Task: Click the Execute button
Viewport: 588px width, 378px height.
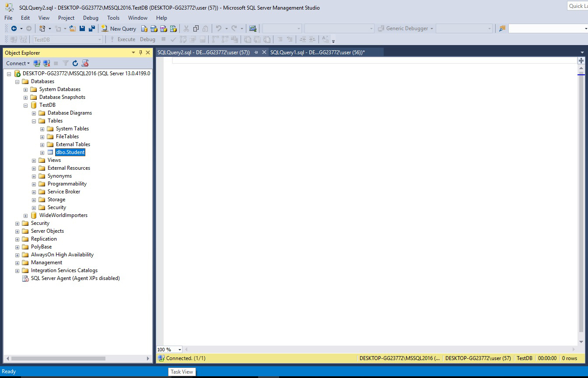Action: (122, 39)
